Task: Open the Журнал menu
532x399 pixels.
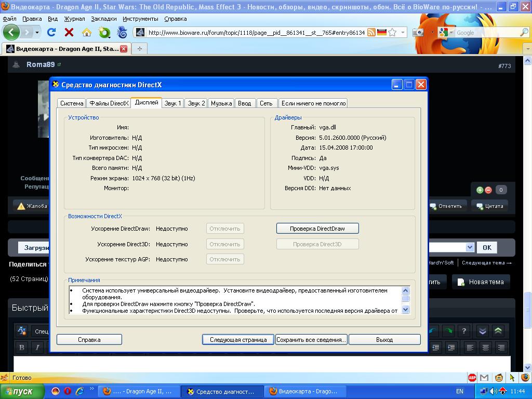Action: [x=74, y=19]
